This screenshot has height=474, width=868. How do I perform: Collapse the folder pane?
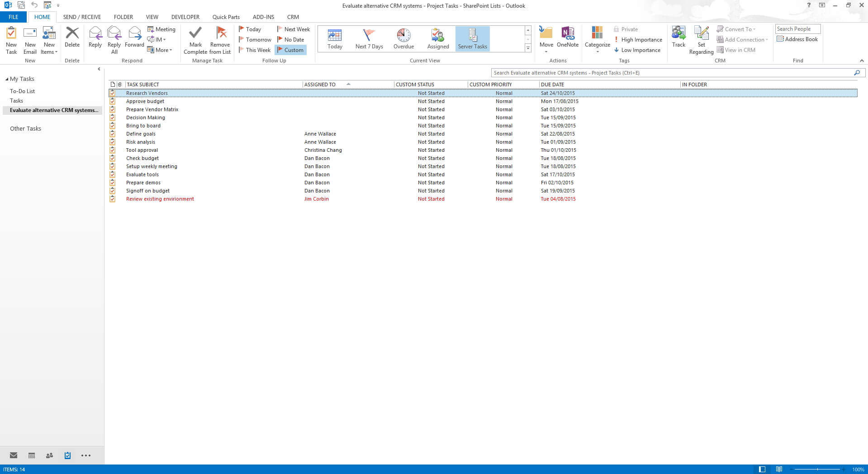99,69
